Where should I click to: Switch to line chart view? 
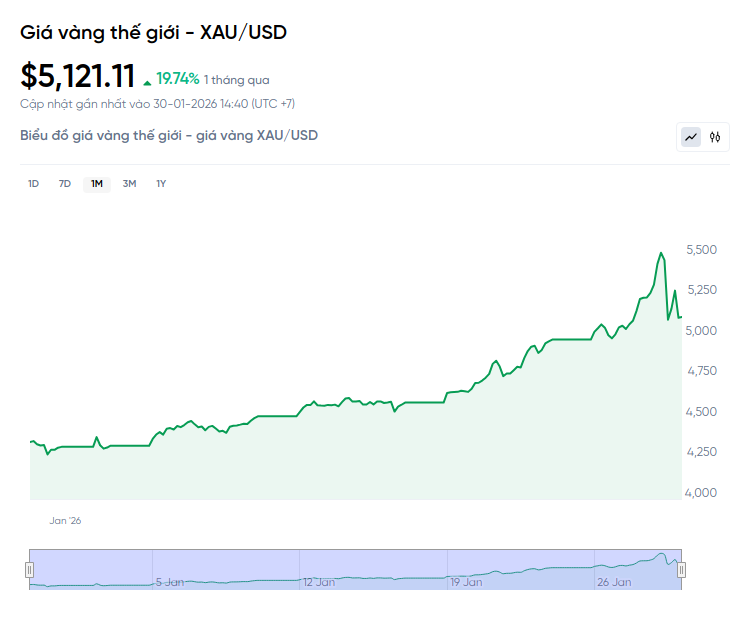click(691, 137)
